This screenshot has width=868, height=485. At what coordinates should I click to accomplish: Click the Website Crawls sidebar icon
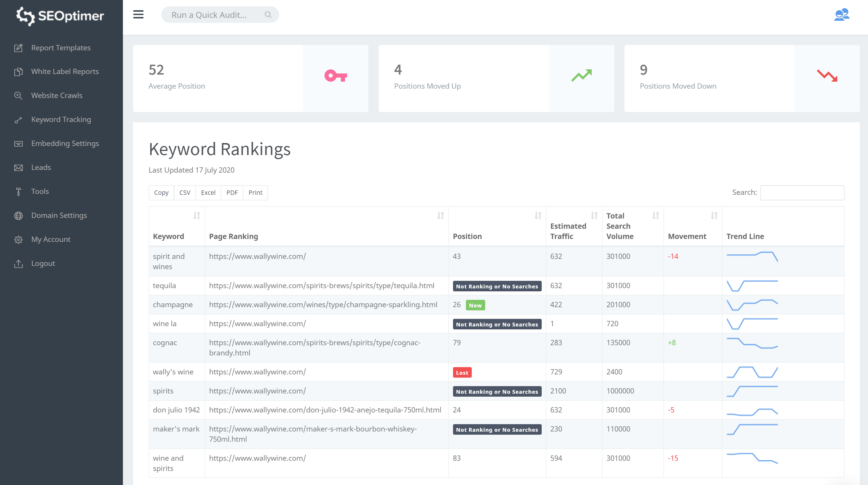18,95
